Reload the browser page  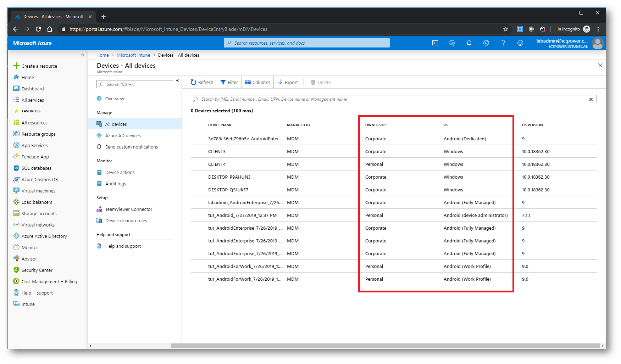pyautogui.click(x=38, y=29)
